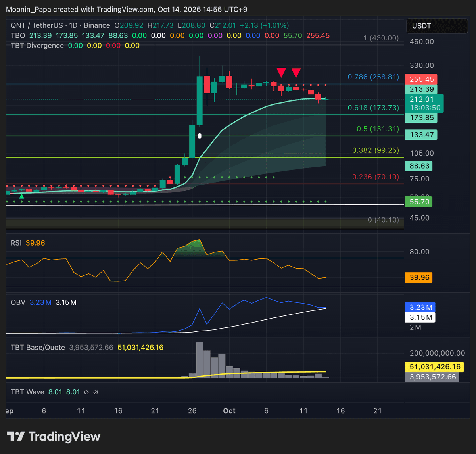Click the white 3.15 M OBV axis tag
Viewport: 476px width, 454px height.
[420, 317]
